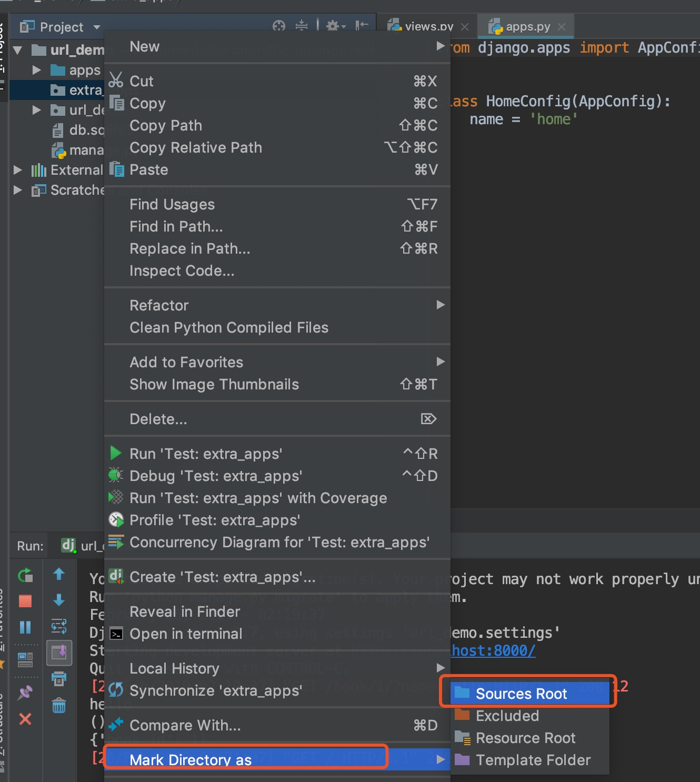Choose Reveal in Finder
This screenshot has height=782, width=700.
[277, 611]
